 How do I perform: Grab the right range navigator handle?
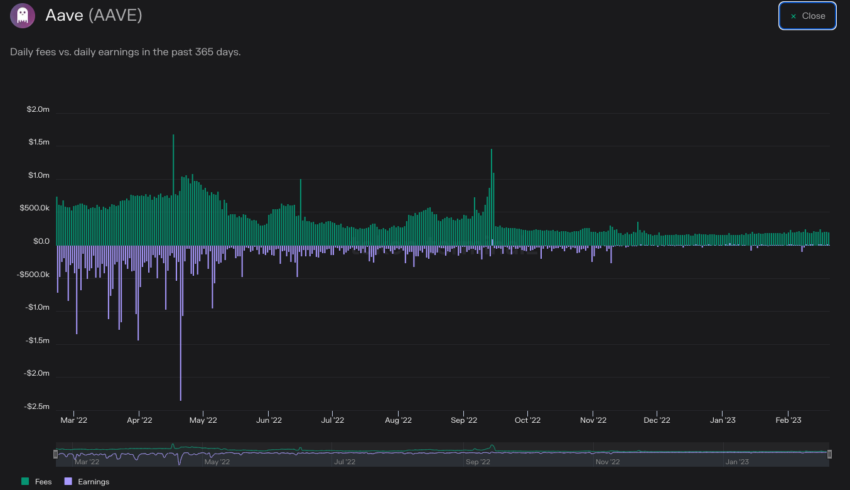pyautogui.click(x=829, y=454)
